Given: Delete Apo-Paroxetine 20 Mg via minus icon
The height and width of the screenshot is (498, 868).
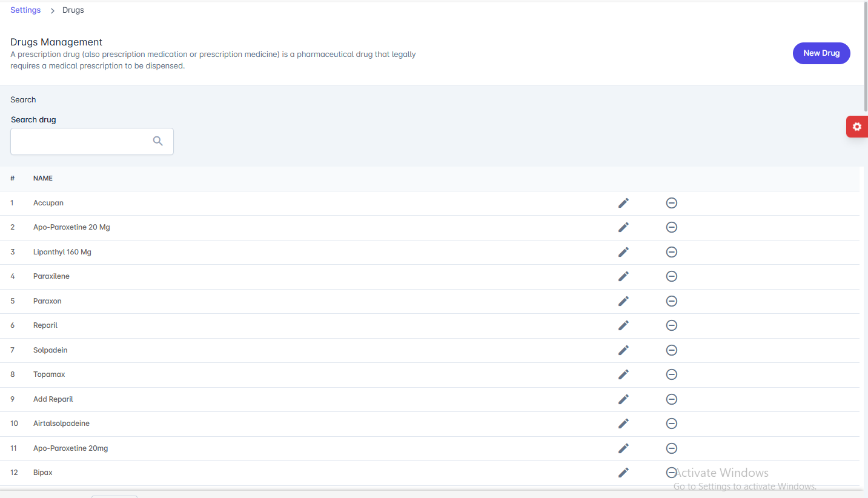Looking at the screenshot, I should pos(671,227).
